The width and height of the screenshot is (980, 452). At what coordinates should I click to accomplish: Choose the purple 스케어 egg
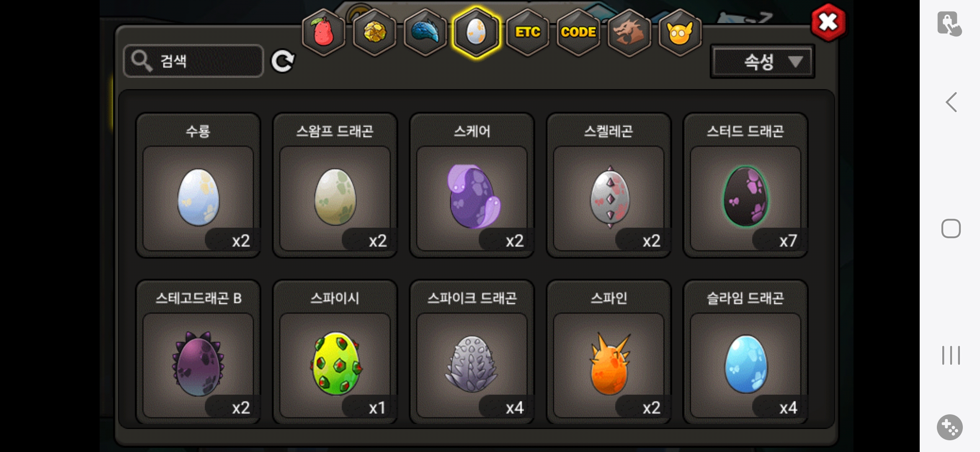click(x=472, y=185)
